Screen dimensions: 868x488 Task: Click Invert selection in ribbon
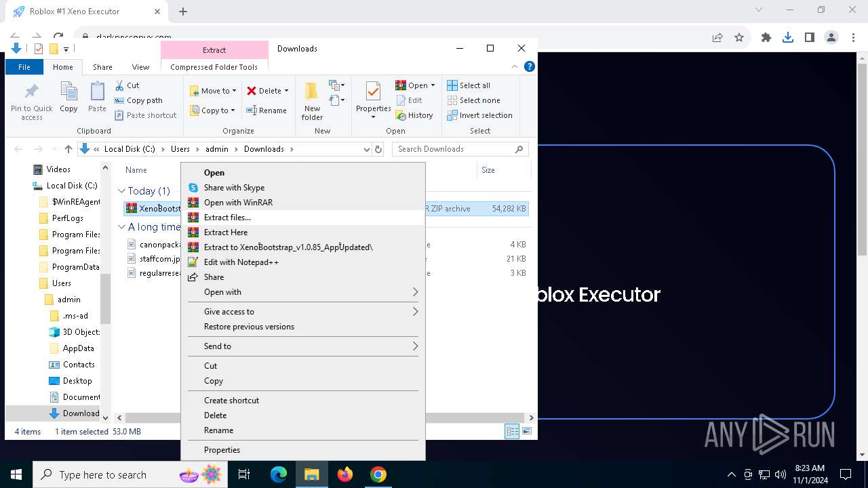click(479, 115)
